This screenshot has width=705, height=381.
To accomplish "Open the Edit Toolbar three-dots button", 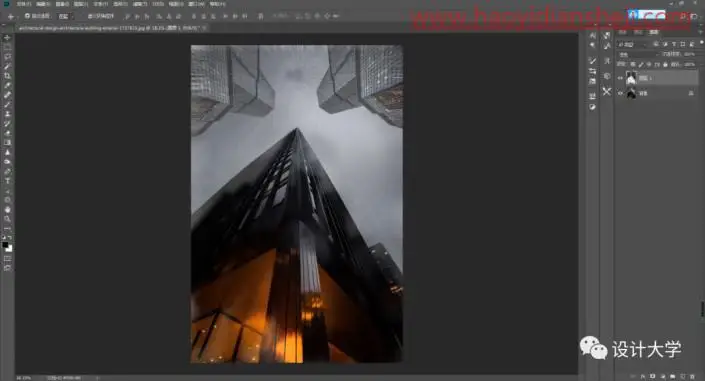I will (7, 229).
